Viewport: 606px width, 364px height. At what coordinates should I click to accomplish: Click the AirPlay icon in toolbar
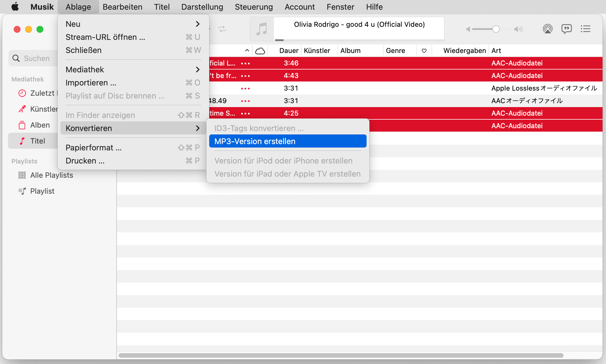tap(548, 29)
